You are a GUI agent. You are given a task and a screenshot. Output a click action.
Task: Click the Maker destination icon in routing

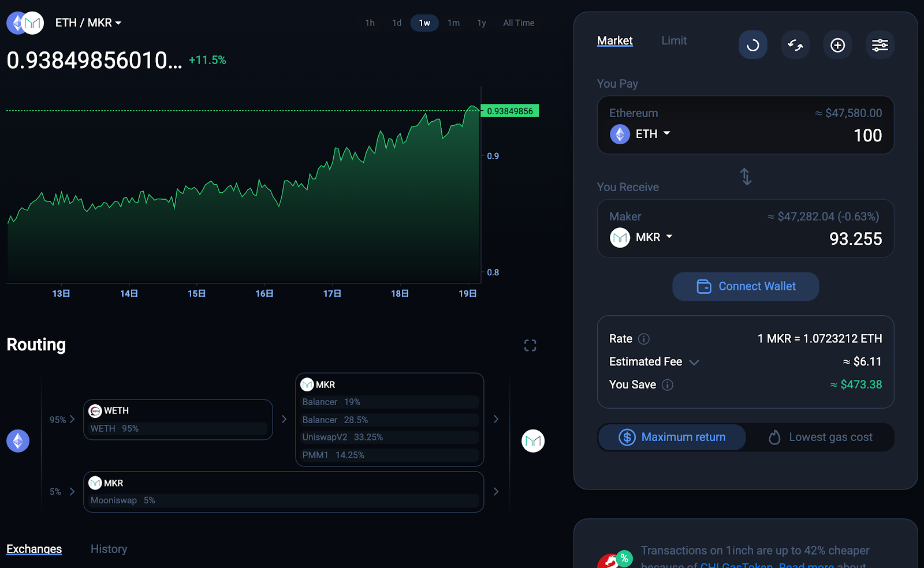(x=533, y=441)
